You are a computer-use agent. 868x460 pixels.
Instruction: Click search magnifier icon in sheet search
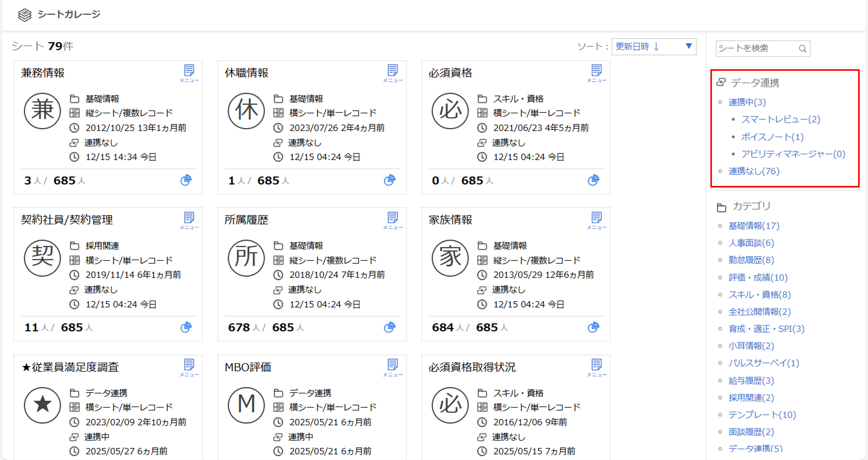803,49
